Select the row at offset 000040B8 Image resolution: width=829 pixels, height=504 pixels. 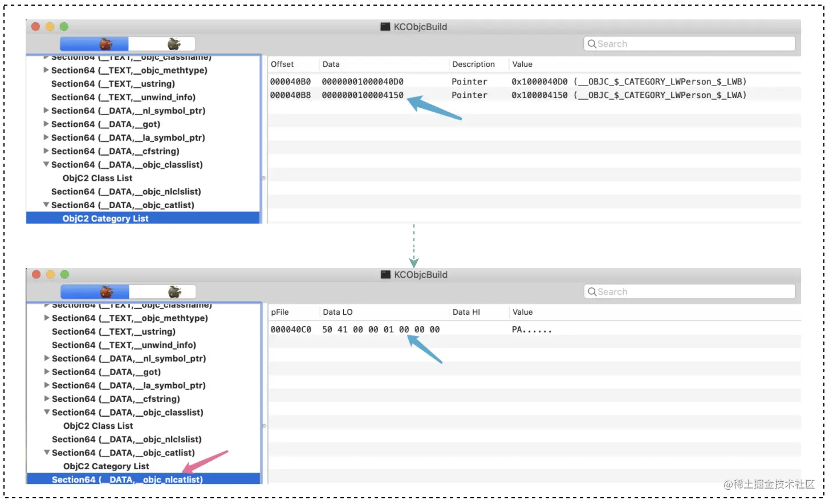click(x=534, y=95)
